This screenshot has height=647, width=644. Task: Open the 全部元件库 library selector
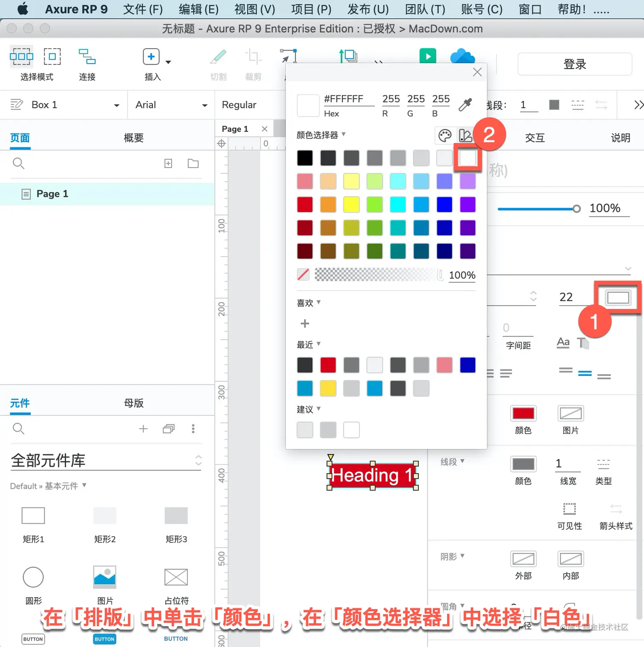pos(106,460)
